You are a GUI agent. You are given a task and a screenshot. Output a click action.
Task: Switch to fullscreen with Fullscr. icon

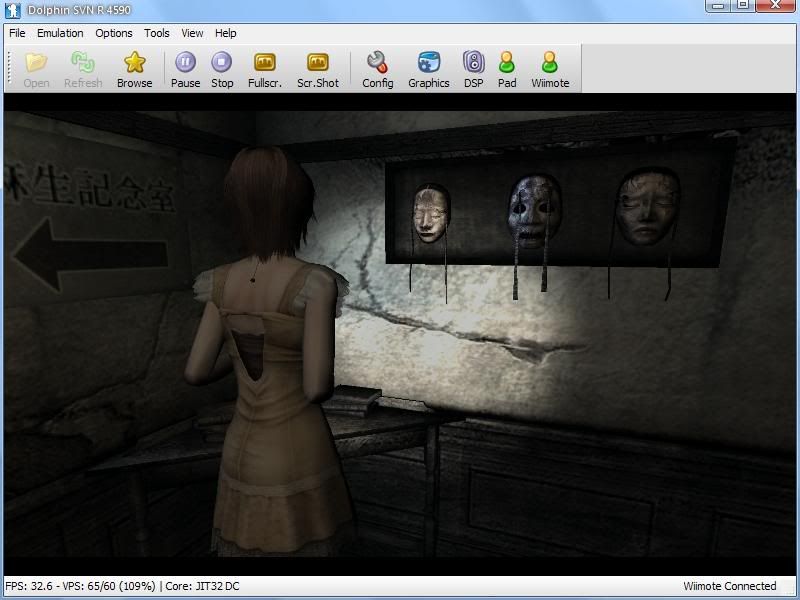pyautogui.click(x=265, y=69)
